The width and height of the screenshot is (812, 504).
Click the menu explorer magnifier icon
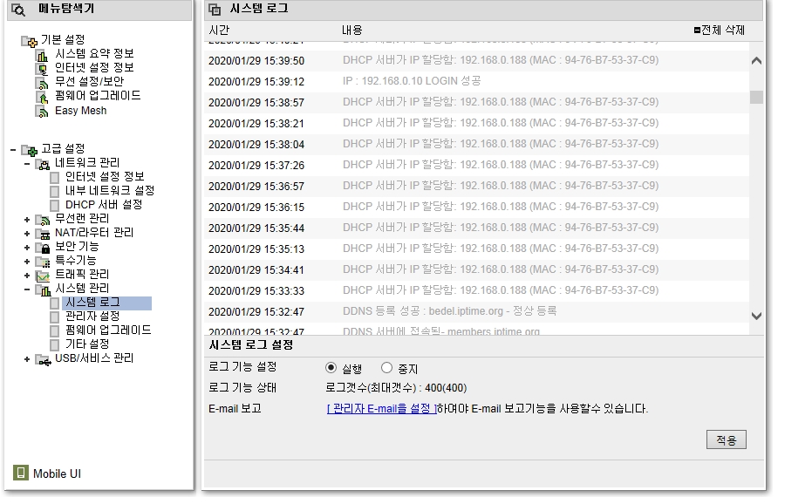click(x=18, y=10)
